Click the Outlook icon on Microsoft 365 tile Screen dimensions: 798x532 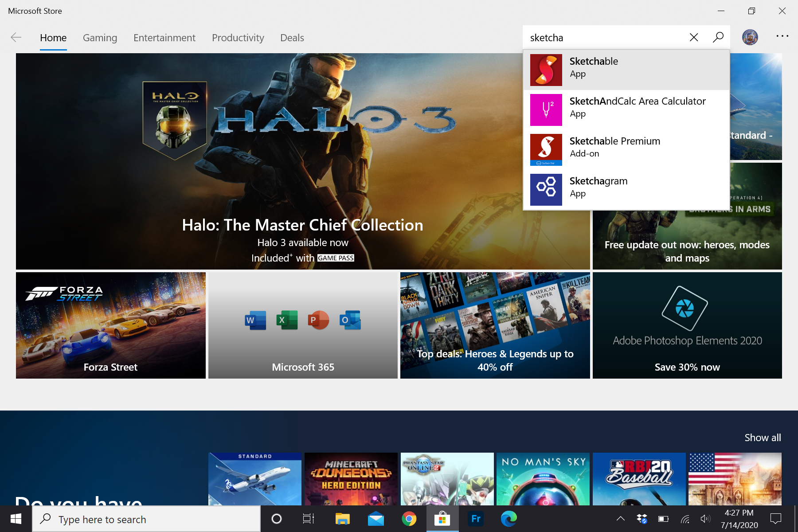pos(350,320)
